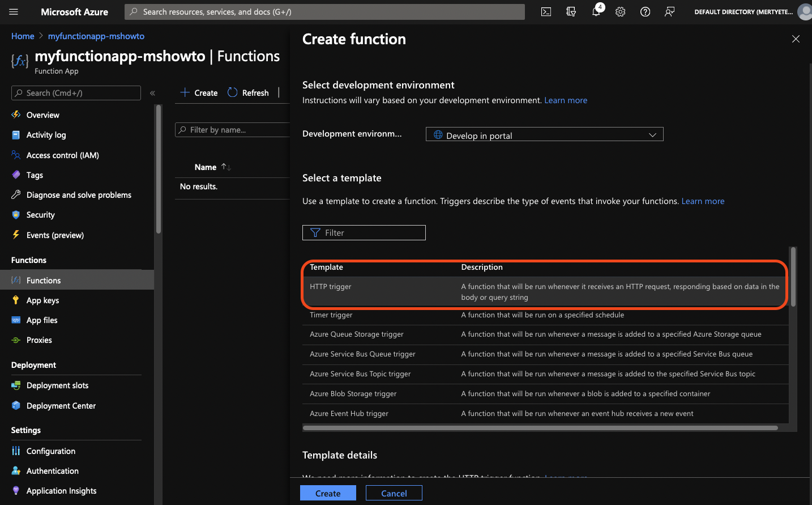The height and width of the screenshot is (505, 812).
Task: Click the Activity log icon
Action: 16,135
